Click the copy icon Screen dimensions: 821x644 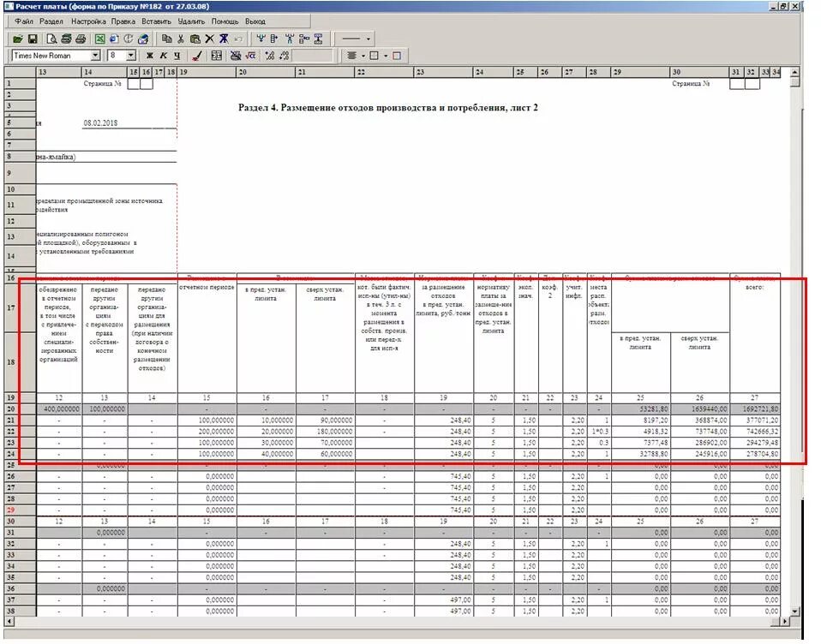[167, 39]
